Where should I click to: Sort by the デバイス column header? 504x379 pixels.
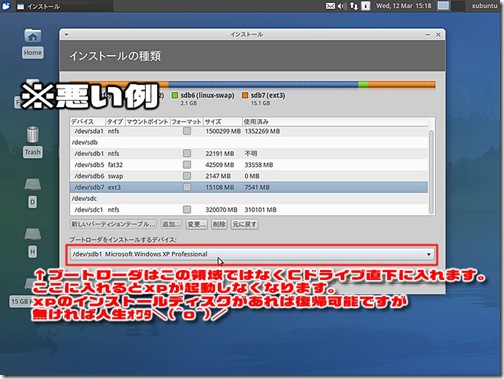coord(88,122)
